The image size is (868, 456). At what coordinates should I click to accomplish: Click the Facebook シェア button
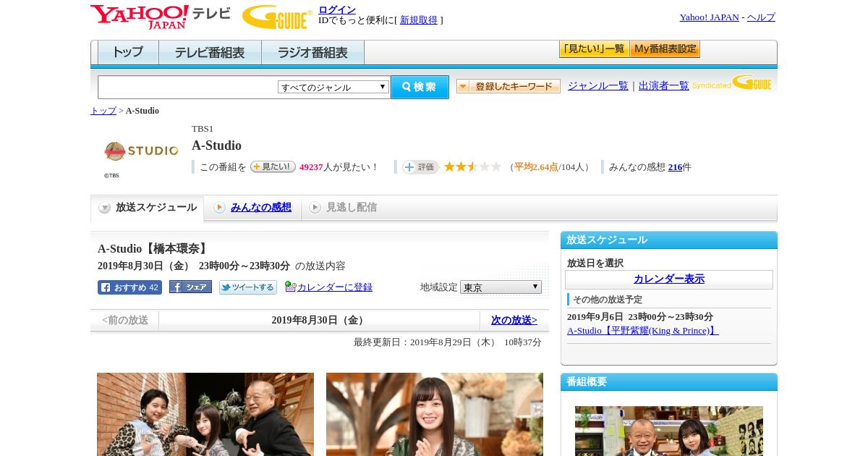190,287
